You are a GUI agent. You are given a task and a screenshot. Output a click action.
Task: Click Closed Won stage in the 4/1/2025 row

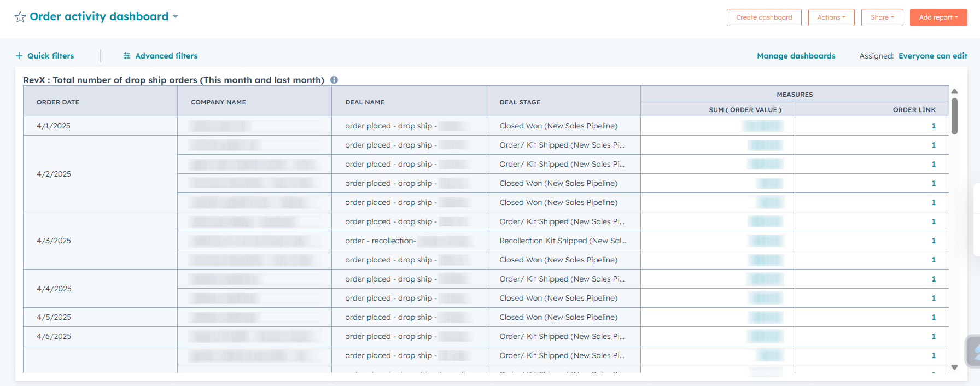pos(563,126)
